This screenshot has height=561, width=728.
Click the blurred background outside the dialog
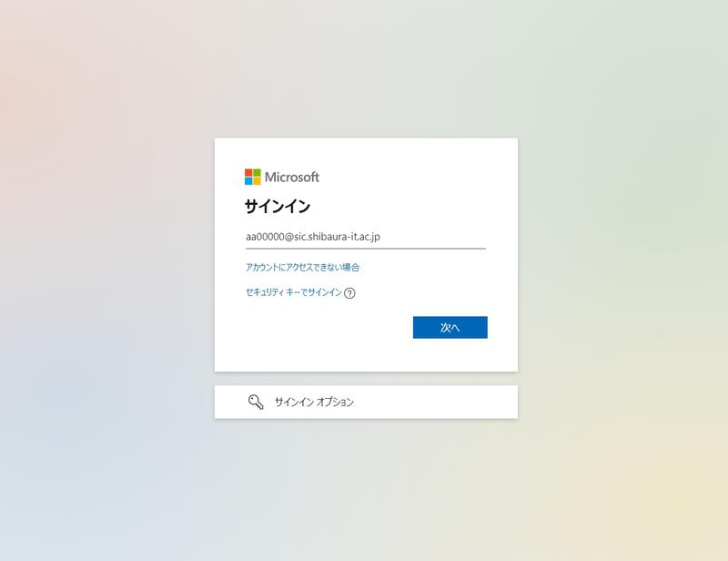tap(106, 279)
